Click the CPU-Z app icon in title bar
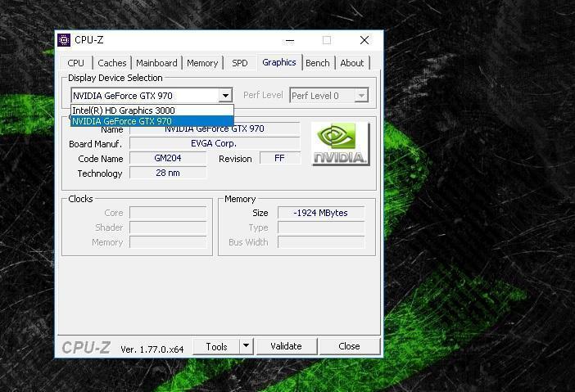 (64, 40)
